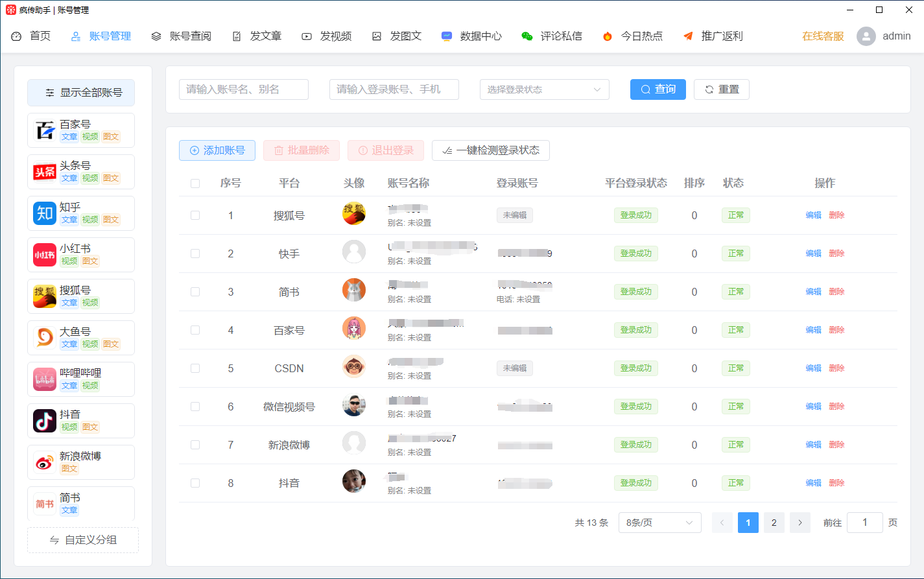
Task: Expand to the next page with the chevron
Action: [800, 522]
